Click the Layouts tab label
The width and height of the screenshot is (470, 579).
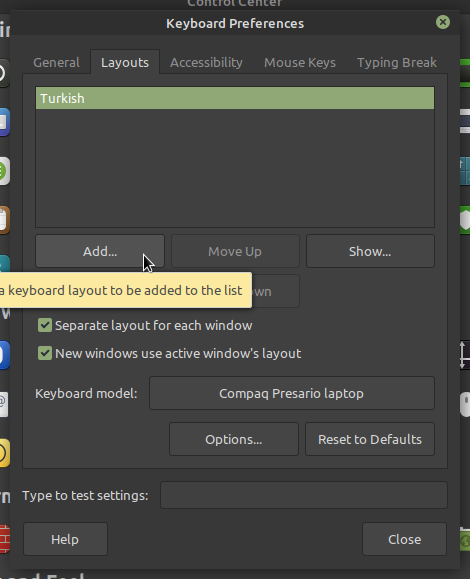tap(125, 62)
